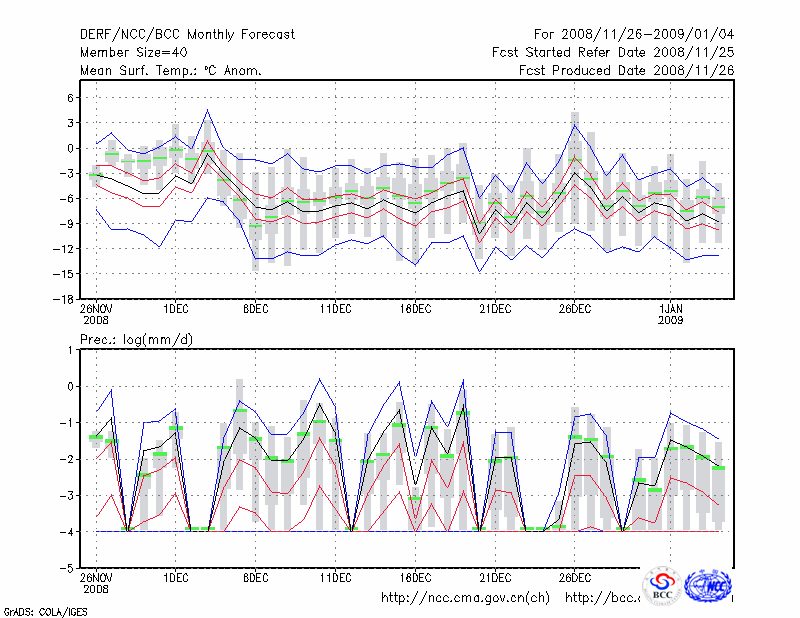Open the ncc.cma.gov.cn(ch) link
This screenshot has width=800, height=618.
click(465, 598)
